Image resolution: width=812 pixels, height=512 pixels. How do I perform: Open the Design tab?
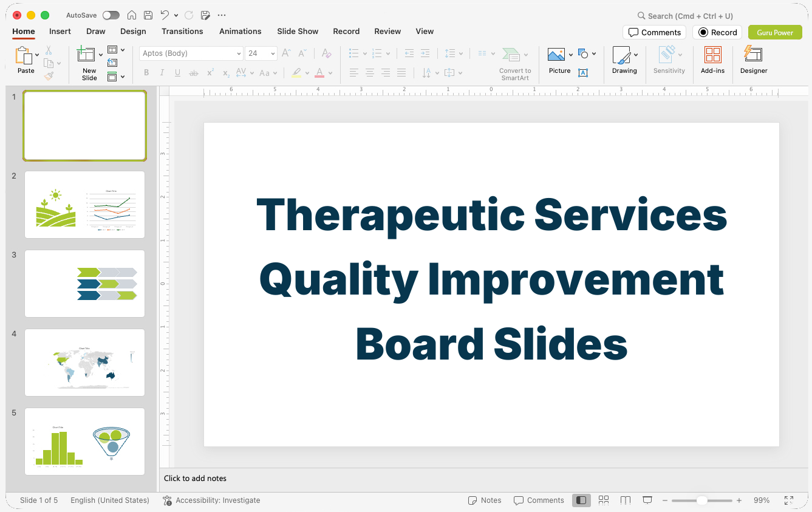(x=133, y=31)
